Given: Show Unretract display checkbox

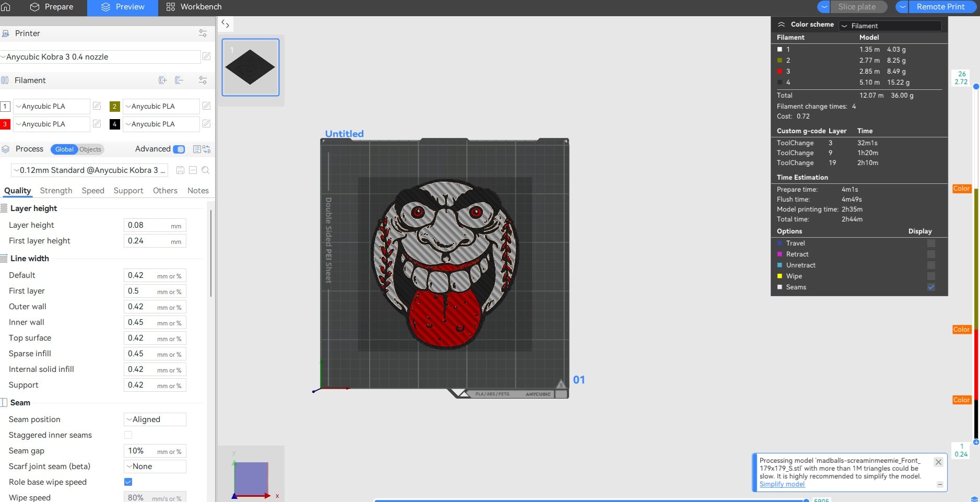Looking at the screenshot, I should click(x=931, y=265).
